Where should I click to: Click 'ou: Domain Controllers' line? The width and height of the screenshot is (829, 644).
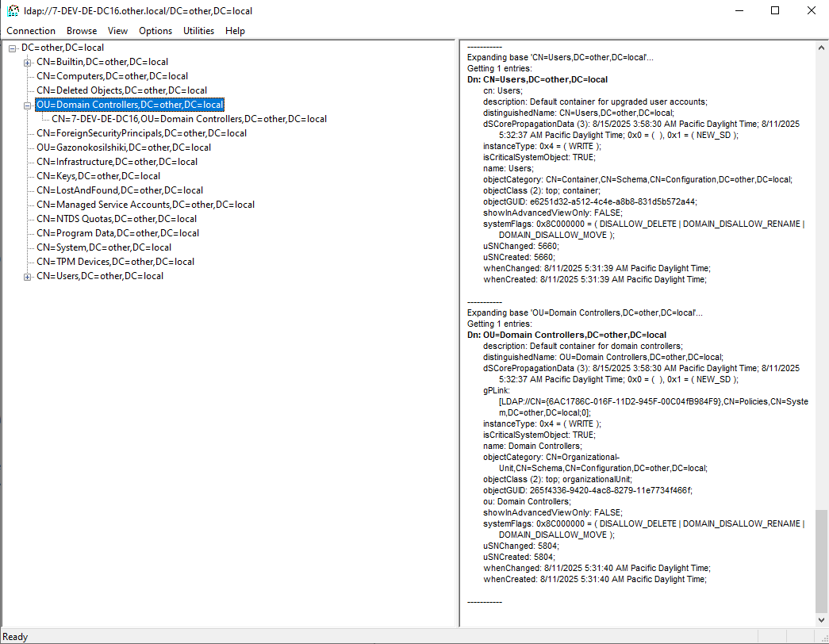click(x=527, y=501)
